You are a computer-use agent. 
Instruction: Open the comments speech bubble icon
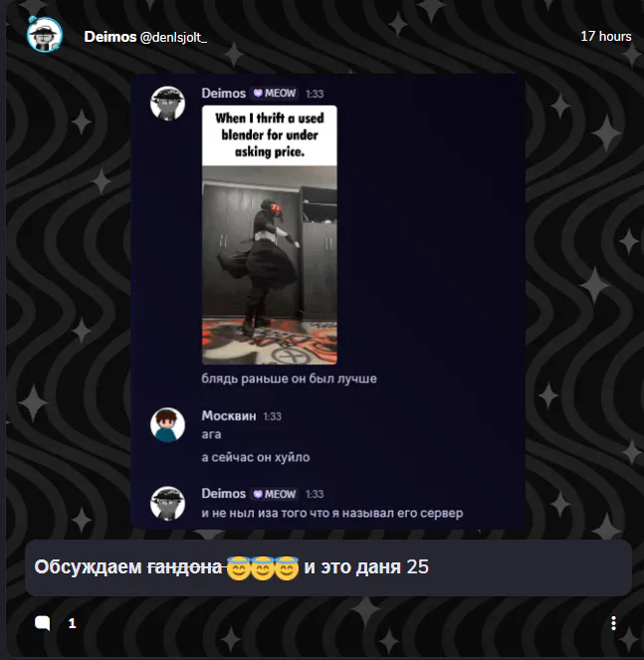pos(43,623)
